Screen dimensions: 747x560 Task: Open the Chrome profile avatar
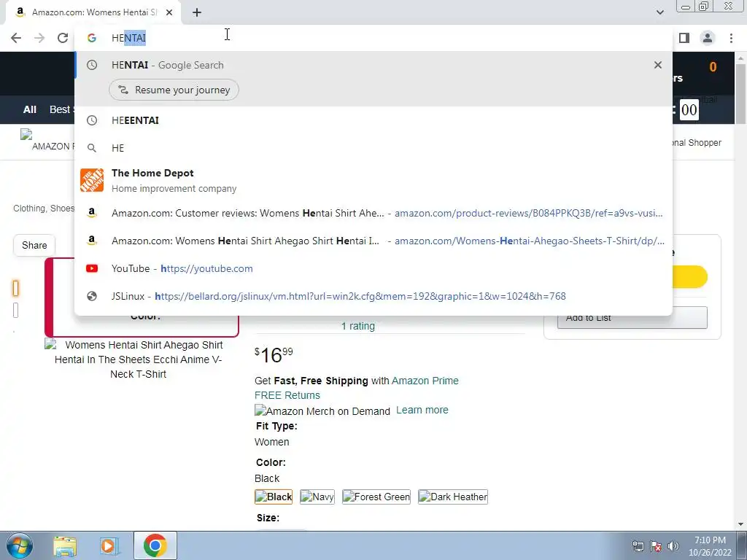pyautogui.click(x=708, y=38)
